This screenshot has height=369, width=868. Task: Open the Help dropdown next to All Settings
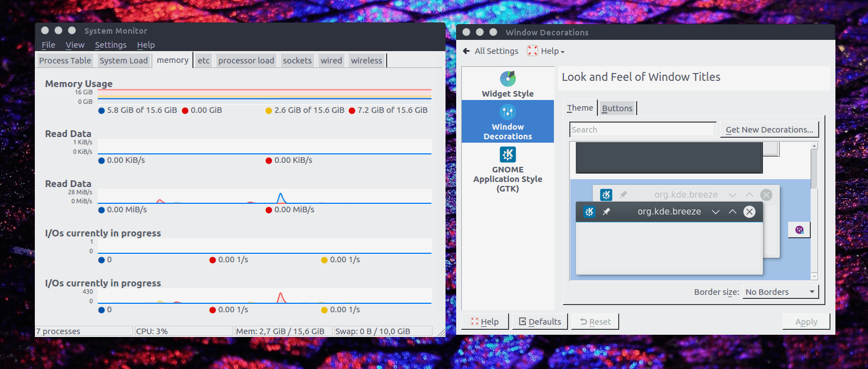(x=546, y=51)
